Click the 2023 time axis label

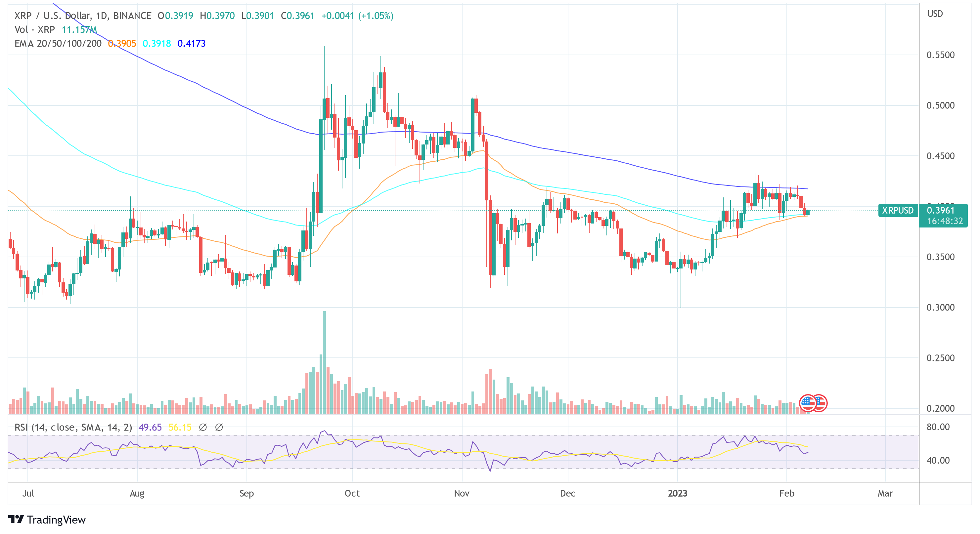[x=678, y=493]
